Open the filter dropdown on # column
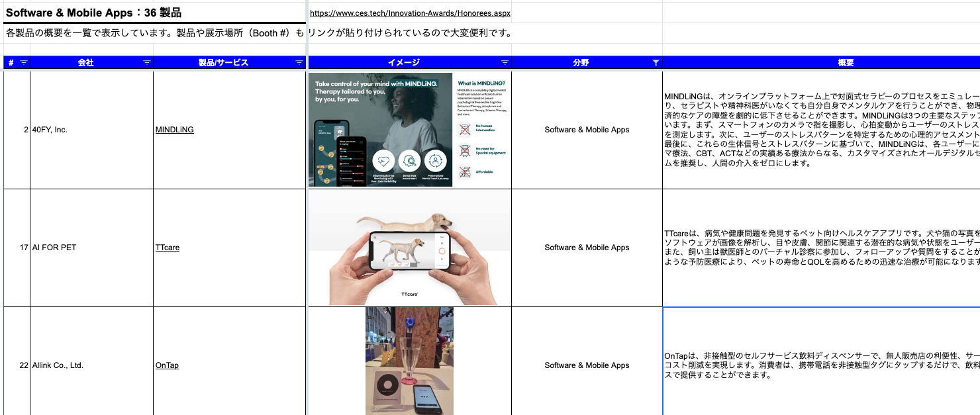 click(24, 63)
